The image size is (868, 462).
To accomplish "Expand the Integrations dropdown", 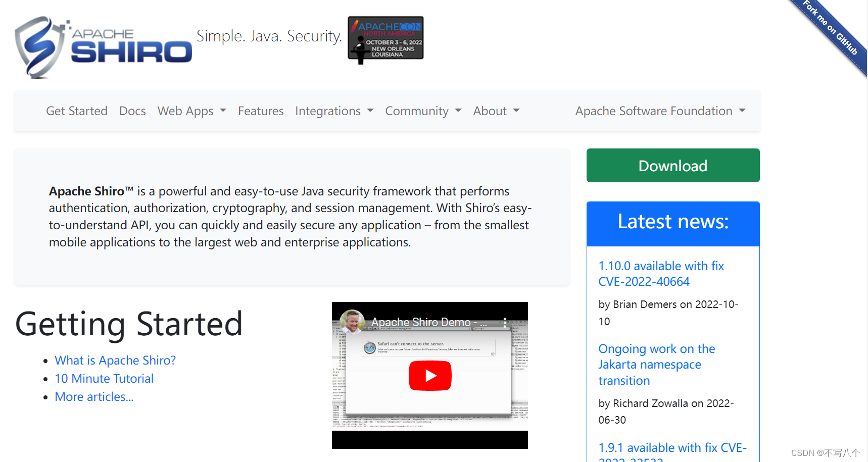I will coord(334,111).
